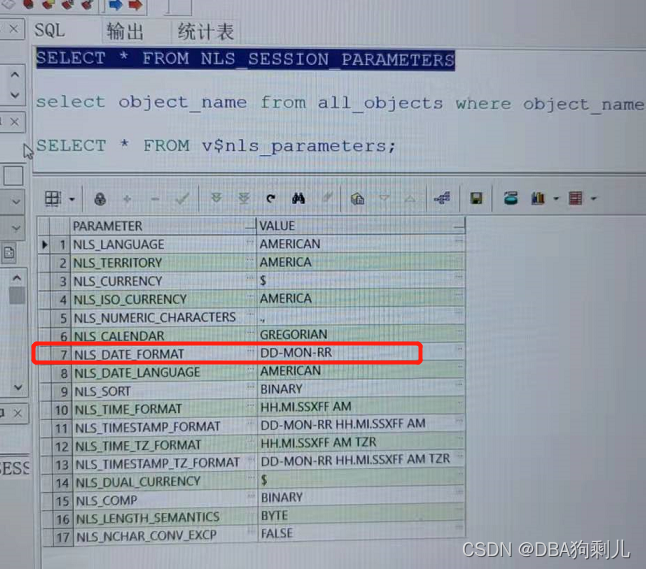Select the NLS_TIME_TZ_FORMAT parameter cell
The height and width of the screenshot is (569, 646).
coord(164,445)
